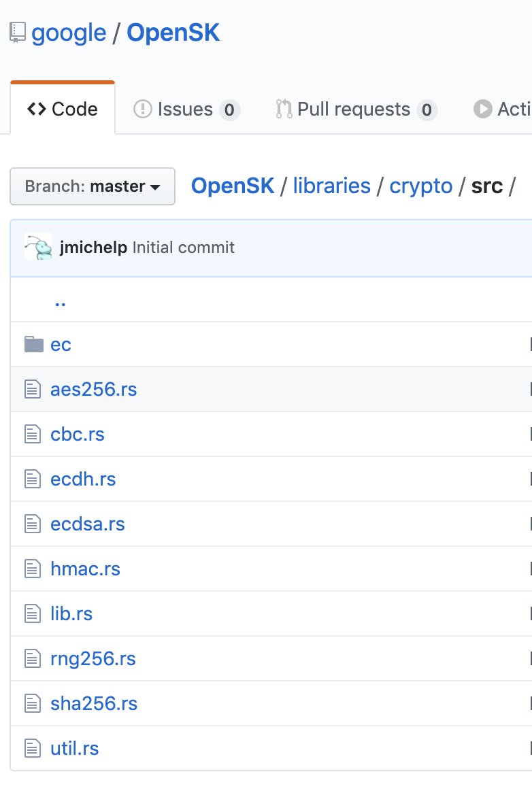The width and height of the screenshot is (532, 793).
Task: Open the OpenSK repository title link
Action: [x=173, y=33]
